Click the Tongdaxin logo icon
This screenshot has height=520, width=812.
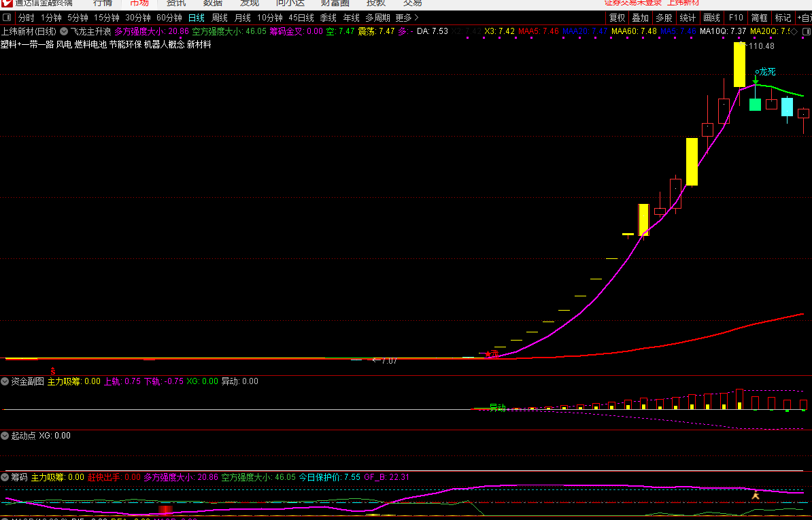pos(5,3)
